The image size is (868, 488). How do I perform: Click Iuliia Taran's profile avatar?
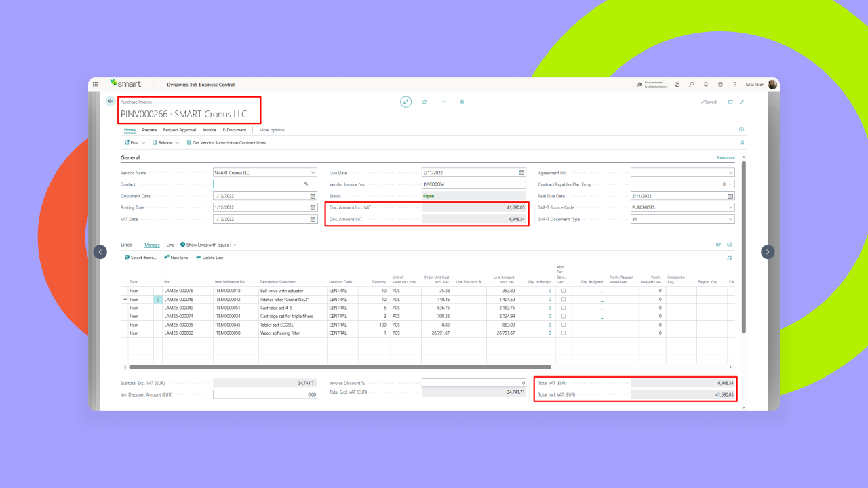point(772,85)
